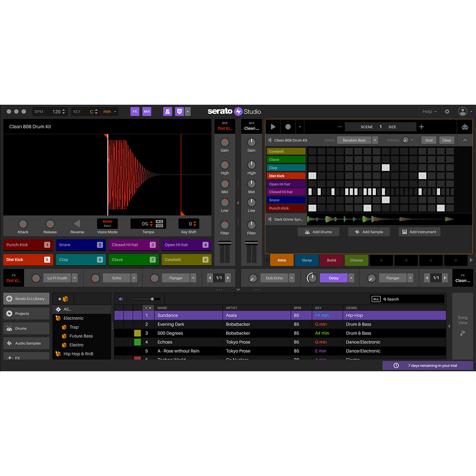Click the robot icon next to Scene controls
The image size is (476, 476).
[465, 127]
